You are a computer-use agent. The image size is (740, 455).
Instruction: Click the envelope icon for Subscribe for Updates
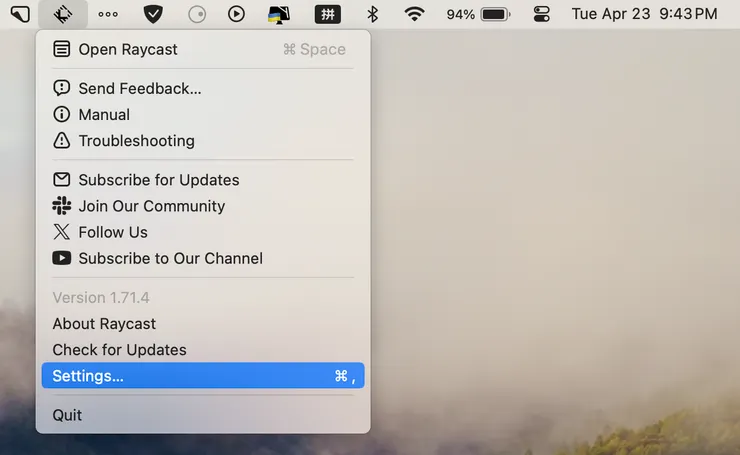(61, 180)
